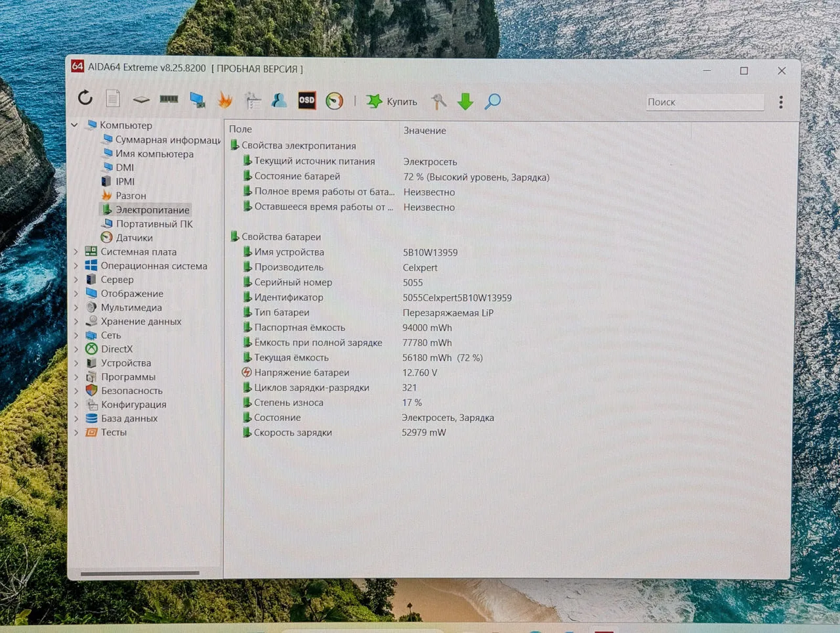840x633 pixels.
Task: Open the gauge sensor panel icon
Action: [335, 101]
